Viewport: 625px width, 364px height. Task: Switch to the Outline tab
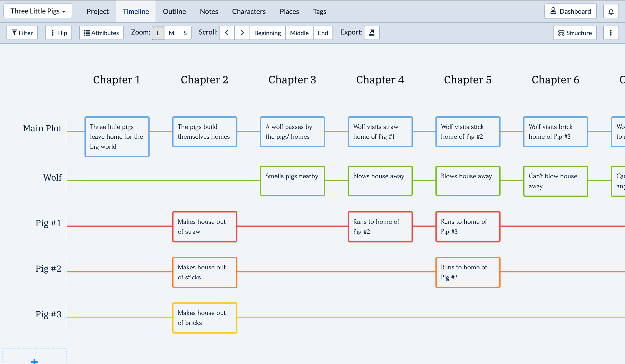[x=174, y=11]
